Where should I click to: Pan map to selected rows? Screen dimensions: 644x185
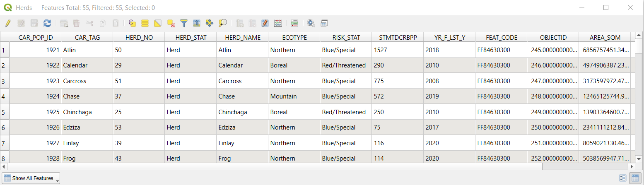click(x=210, y=23)
